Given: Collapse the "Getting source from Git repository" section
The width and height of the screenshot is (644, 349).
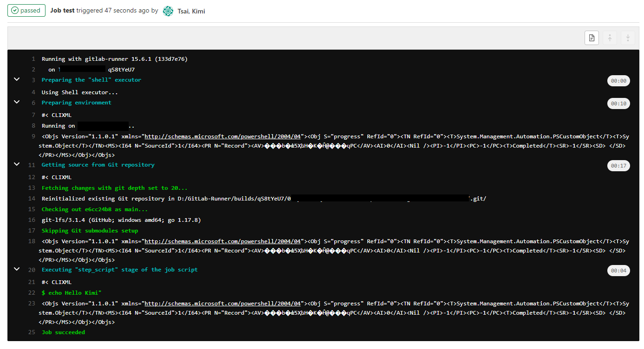Looking at the screenshot, I should point(17,164).
